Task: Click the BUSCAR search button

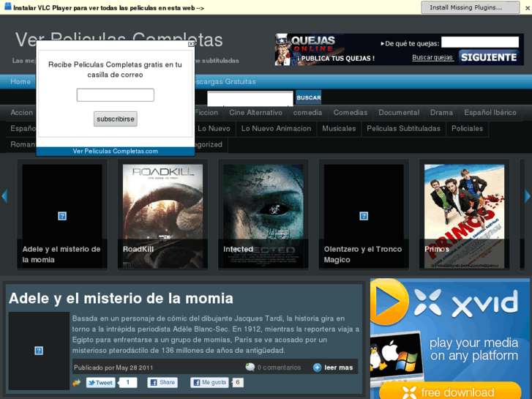Action: pyautogui.click(x=308, y=97)
